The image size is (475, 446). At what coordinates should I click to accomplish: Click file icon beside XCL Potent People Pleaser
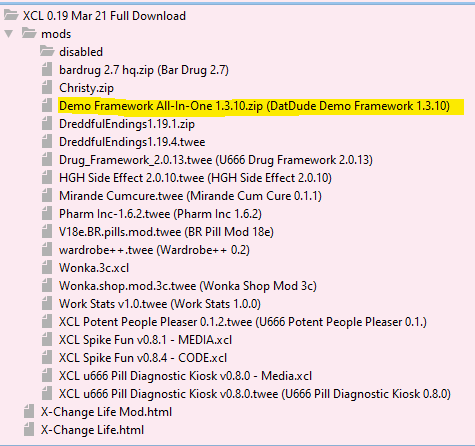(x=47, y=322)
